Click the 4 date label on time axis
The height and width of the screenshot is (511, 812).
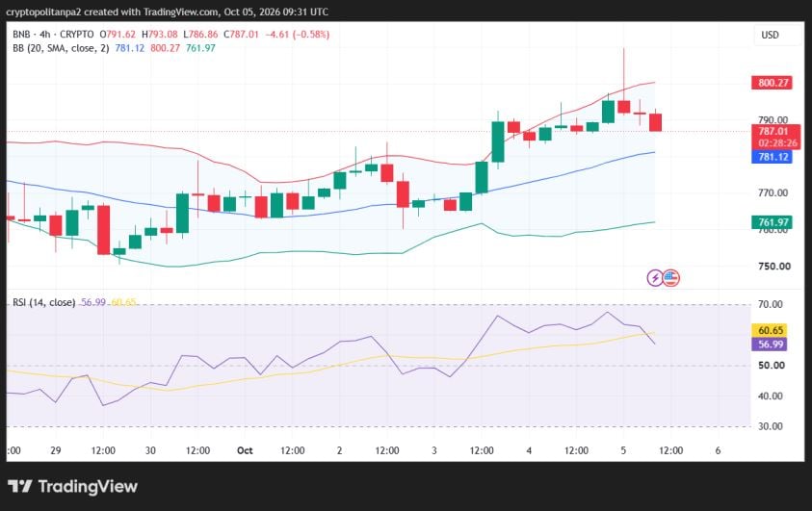tap(529, 450)
